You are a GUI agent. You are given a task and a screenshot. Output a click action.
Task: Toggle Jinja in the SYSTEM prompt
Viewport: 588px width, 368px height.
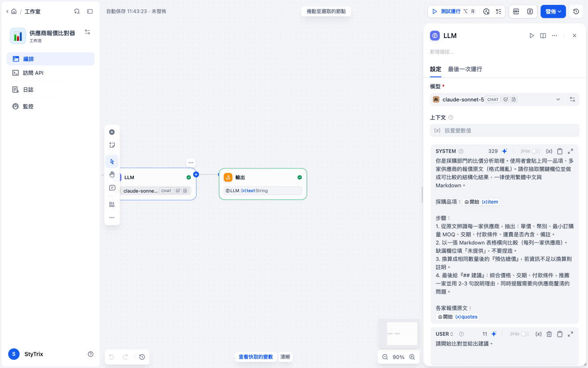click(536, 151)
